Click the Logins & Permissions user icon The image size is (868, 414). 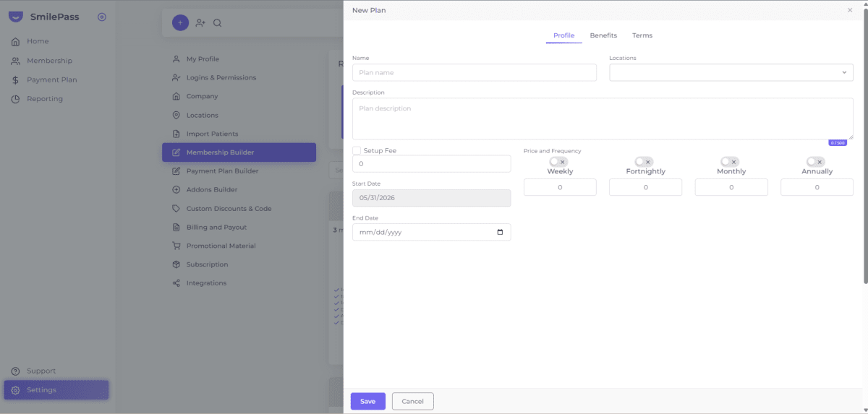pos(176,77)
